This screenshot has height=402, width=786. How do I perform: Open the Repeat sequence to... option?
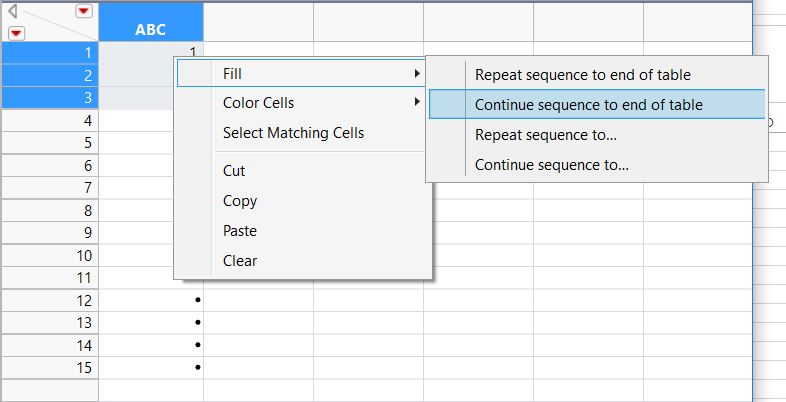545,135
